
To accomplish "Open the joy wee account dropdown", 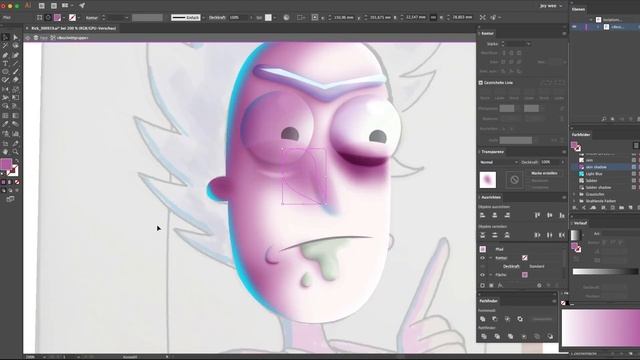I will (x=551, y=6).
